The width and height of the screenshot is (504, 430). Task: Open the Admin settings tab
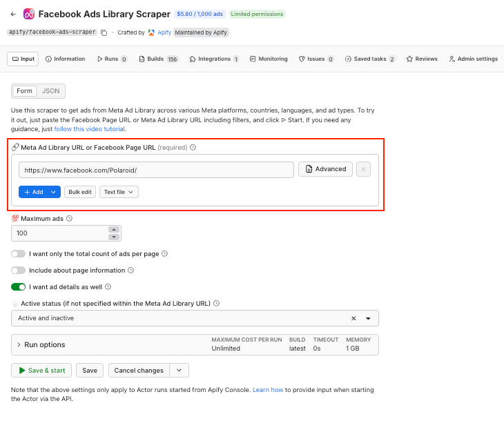coord(474,59)
